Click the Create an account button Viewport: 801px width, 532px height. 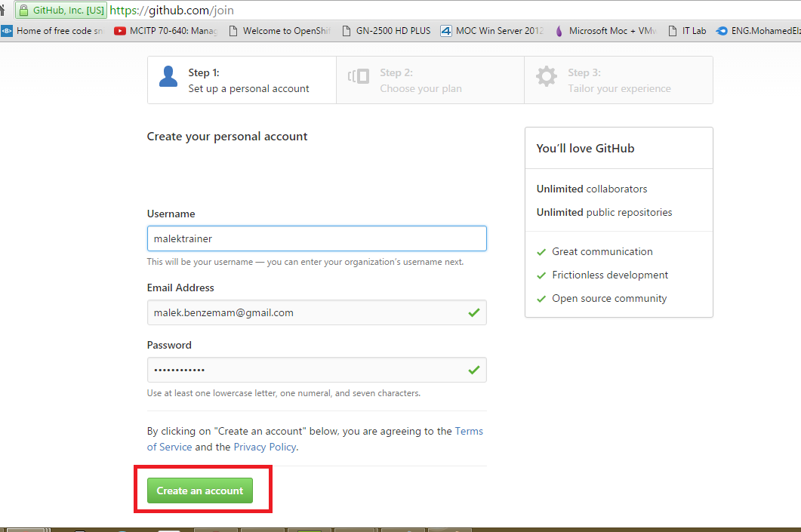(x=200, y=490)
